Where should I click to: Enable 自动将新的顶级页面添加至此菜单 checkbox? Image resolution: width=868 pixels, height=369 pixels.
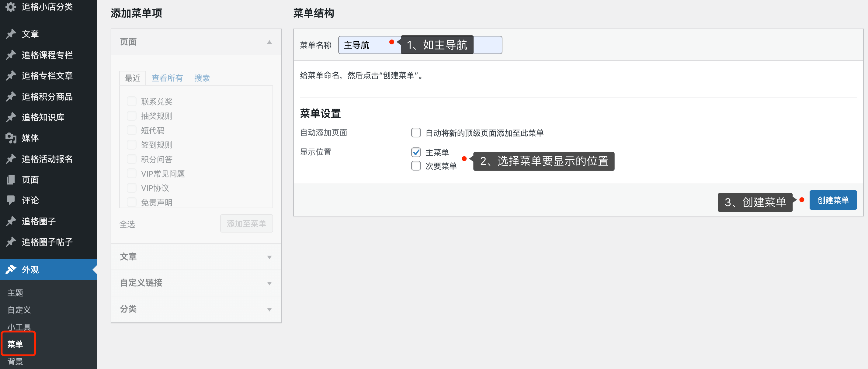(x=416, y=133)
